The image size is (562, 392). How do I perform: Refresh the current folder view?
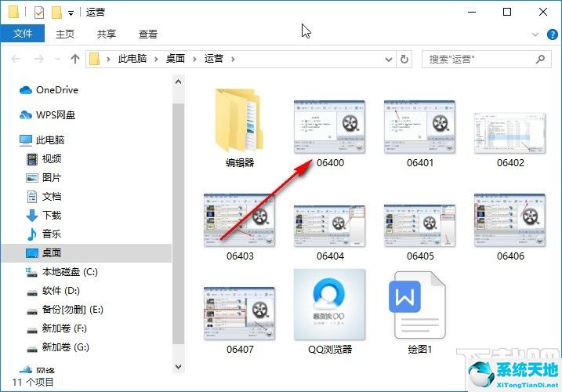point(404,59)
